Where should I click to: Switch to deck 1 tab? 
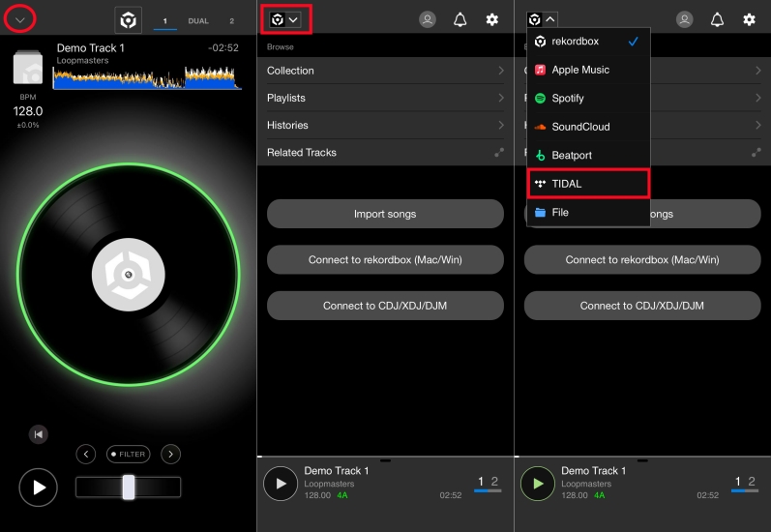pos(165,21)
